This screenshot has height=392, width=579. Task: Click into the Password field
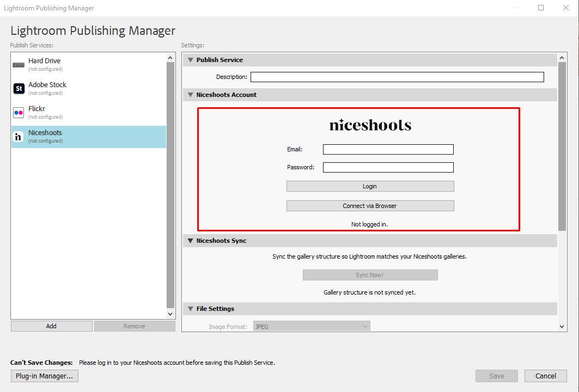pyautogui.click(x=388, y=167)
